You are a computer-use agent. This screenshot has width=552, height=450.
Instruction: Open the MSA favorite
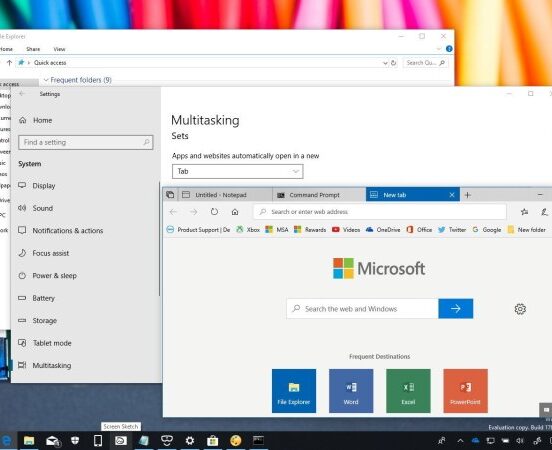277,230
